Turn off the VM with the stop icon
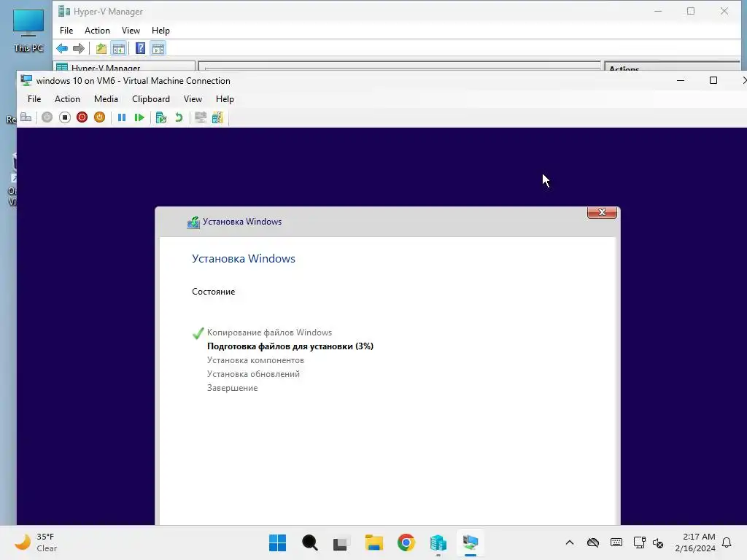This screenshot has height=560, width=747. pos(65,117)
